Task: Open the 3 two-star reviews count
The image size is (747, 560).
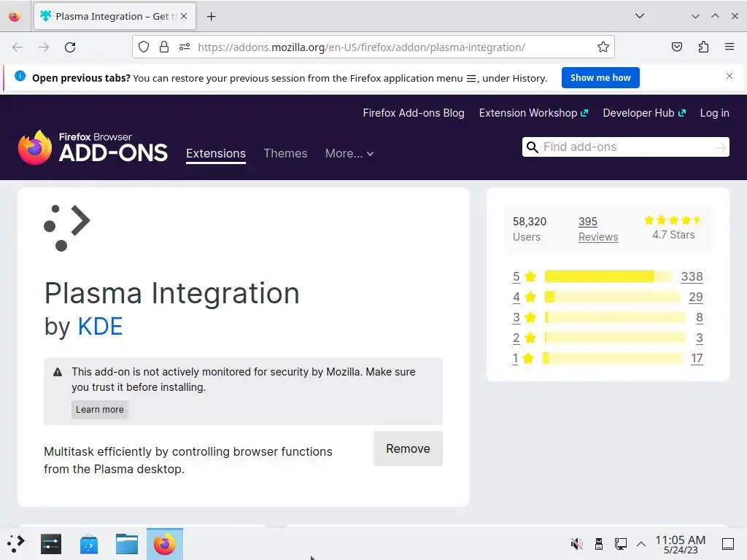Action: (699, 338)
